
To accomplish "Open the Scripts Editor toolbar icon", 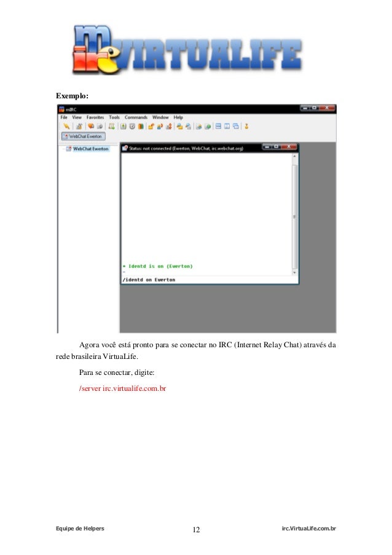I will pyautogui.click(x=112, y=126).
